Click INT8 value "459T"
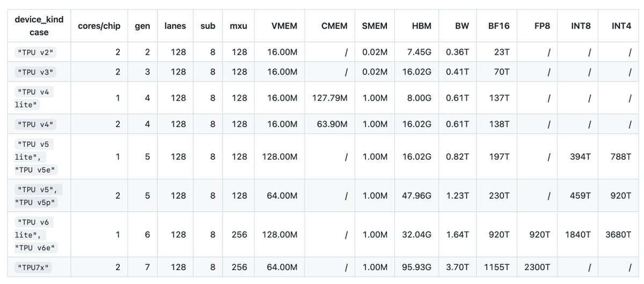This screenshot has height=284, width=644. (x=581, y=196)
